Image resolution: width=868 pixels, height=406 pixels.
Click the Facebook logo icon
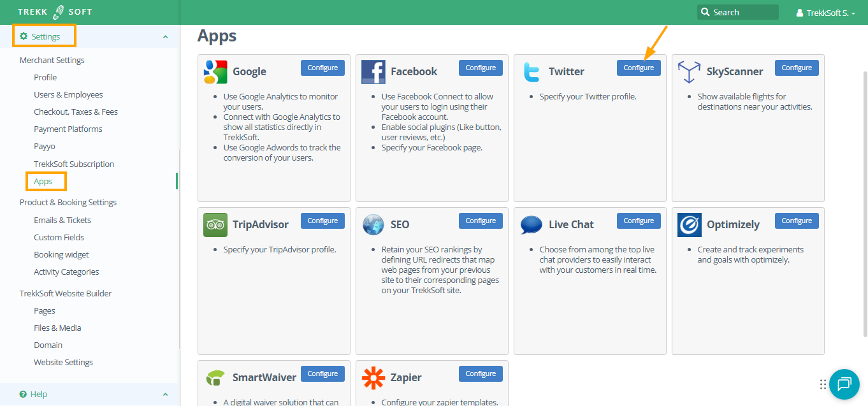click(x=373, y=72)
